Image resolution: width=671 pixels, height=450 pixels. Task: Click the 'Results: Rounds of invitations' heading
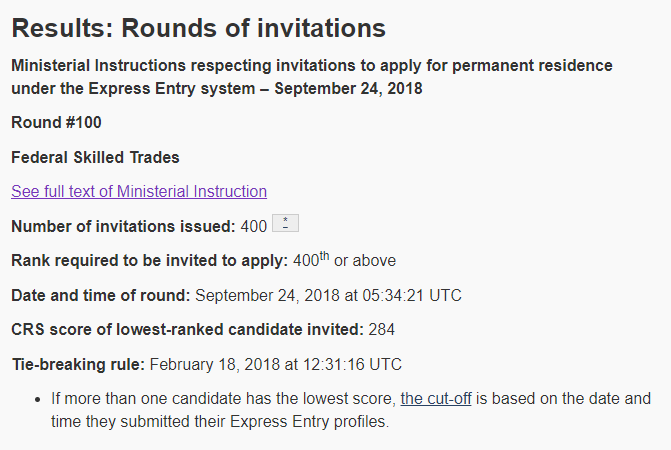pyautogui.click(x=198, y=28)
